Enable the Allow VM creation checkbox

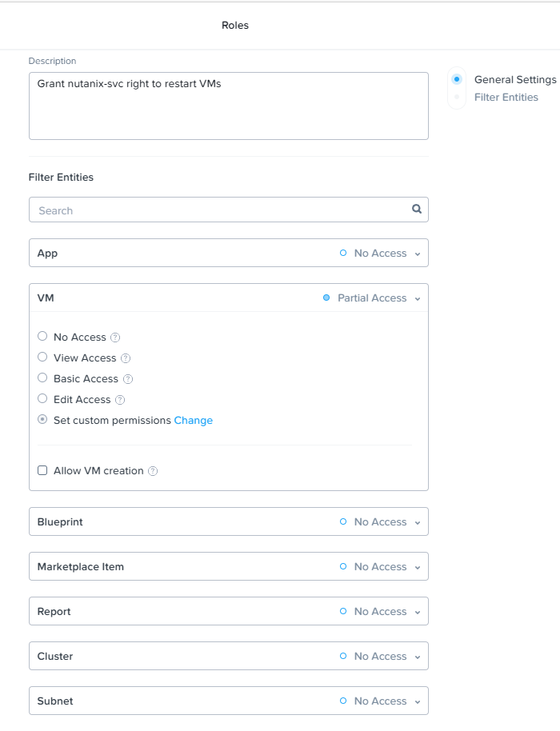coord(42,470)
